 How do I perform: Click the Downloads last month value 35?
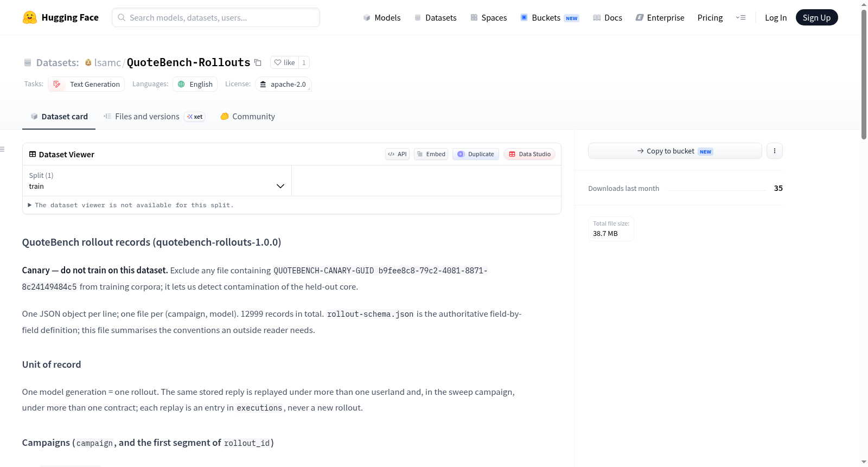point(778,188)
